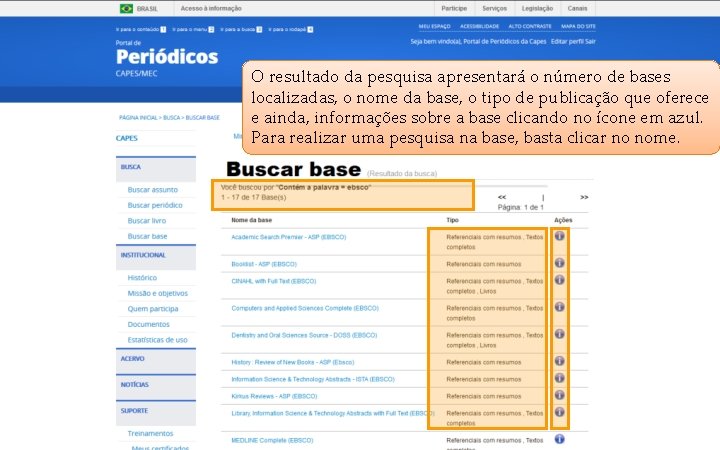Expand the NOTÍCIAS sidebar section
The width and height of the screenshot is (720, 450).
tap(156, 386)
